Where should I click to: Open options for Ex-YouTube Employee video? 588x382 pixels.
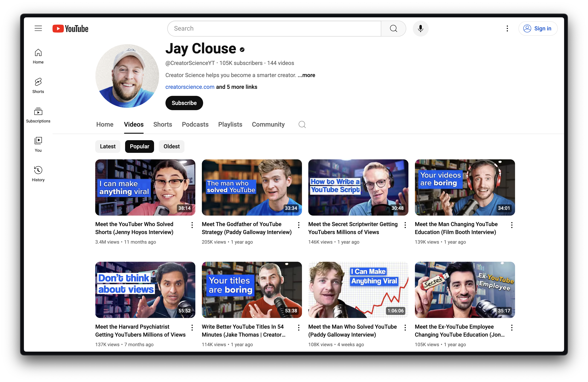click(512, 327)
